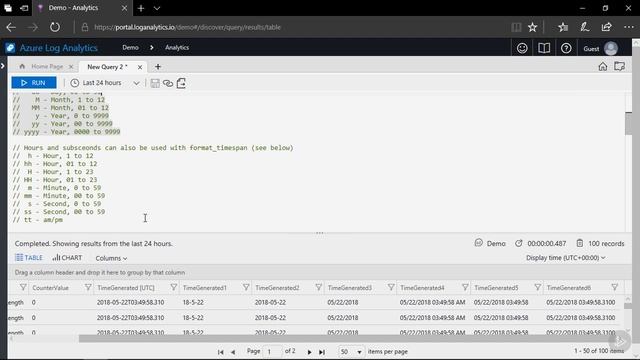Go to the next results page
The width and height of the screenshot is (640, 360).
coord(309,352)
